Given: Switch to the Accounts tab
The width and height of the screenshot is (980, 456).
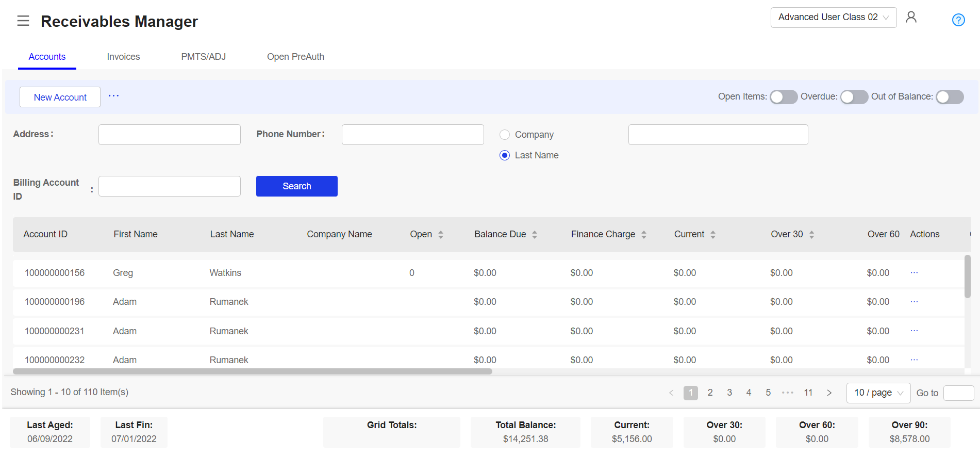Looking at the screenshot, I should click(x=47, y=57).
